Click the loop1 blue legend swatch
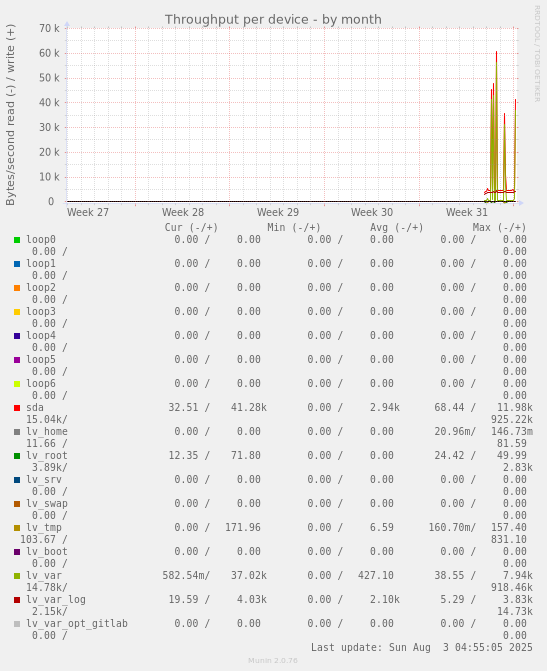The height and width of the screenshot is (671, 547). [17, 264]
